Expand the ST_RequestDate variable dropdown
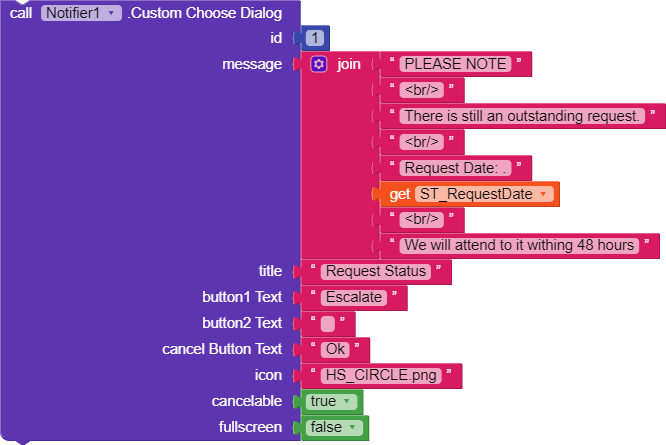The width and height of the screenshot is (666, 445). (484, 194)
